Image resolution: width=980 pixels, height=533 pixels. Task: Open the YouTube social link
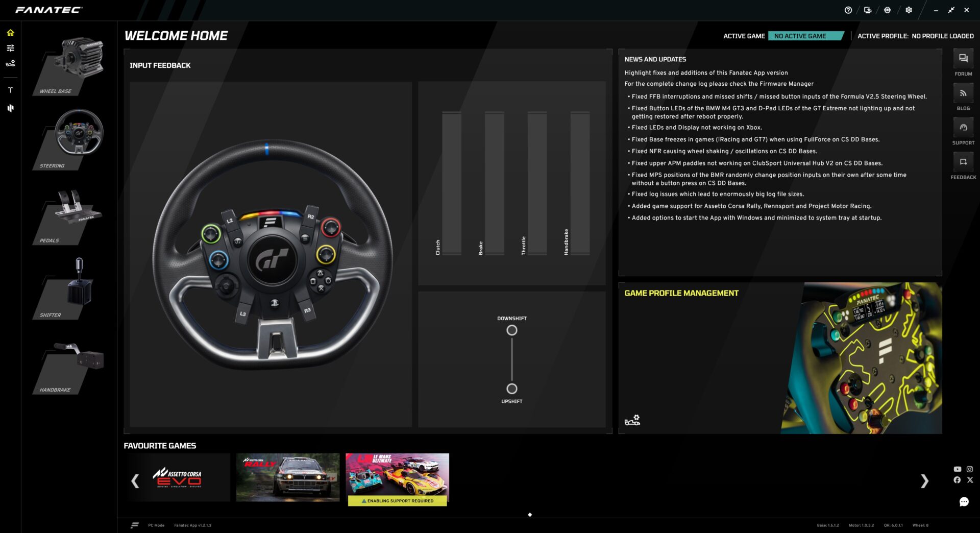pos(957,469)
